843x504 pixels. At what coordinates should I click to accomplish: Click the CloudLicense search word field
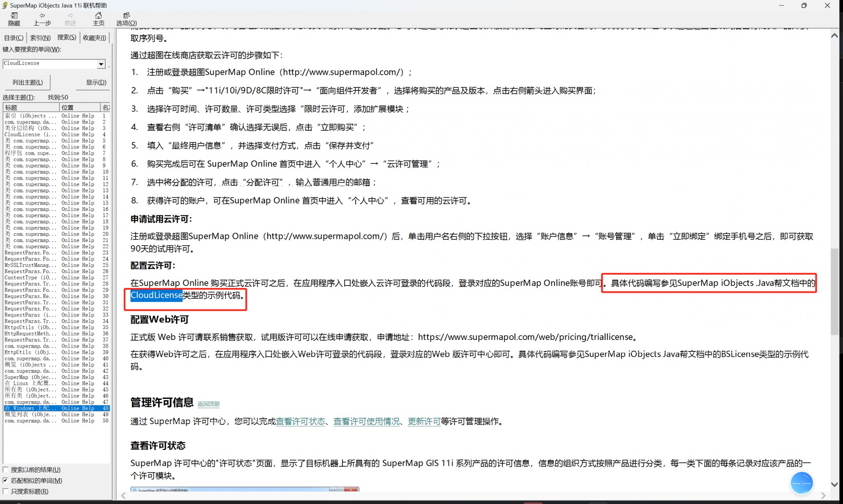coord(50,63)
